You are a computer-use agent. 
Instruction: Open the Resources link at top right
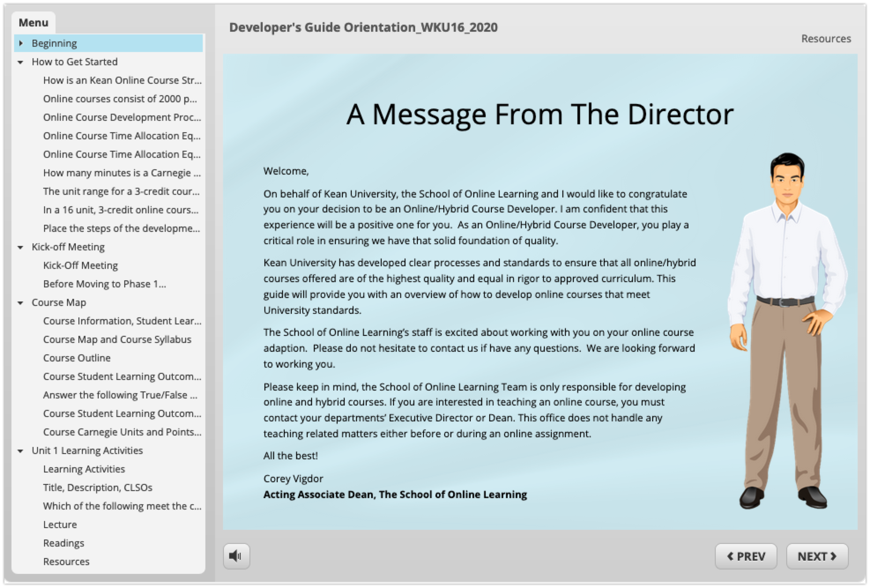tap(826, 39)
